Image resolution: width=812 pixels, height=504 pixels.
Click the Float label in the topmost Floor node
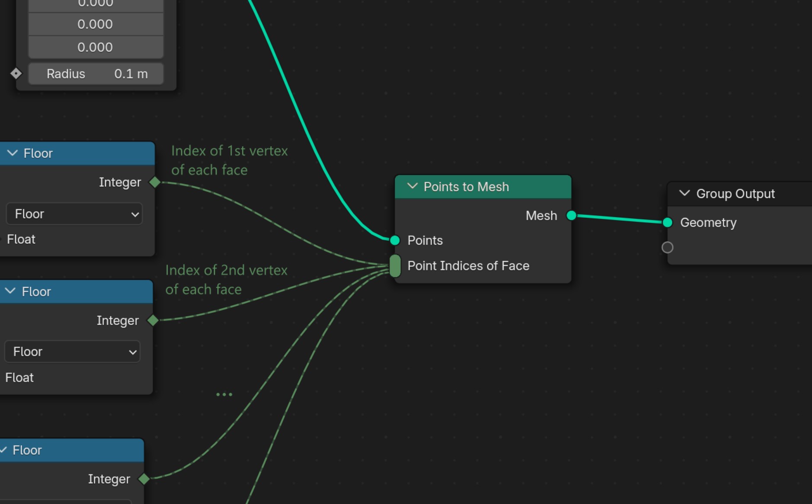tap(21, 239)
